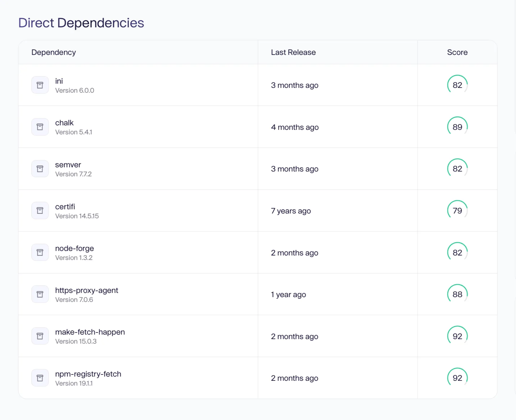Click the package icon beside make-fetch-happen
Image resolution: width=516 pixels, height=420 pixels.
(40, 336)
